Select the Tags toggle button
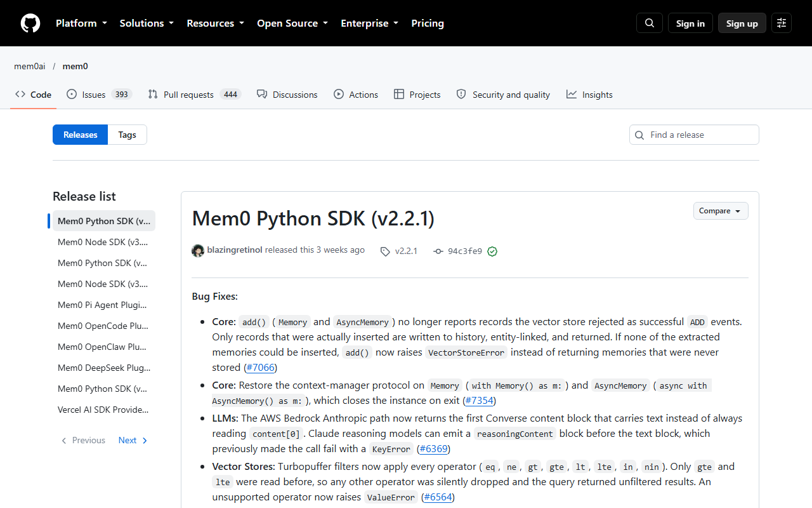Screen dimensions: 812x508 127,135
